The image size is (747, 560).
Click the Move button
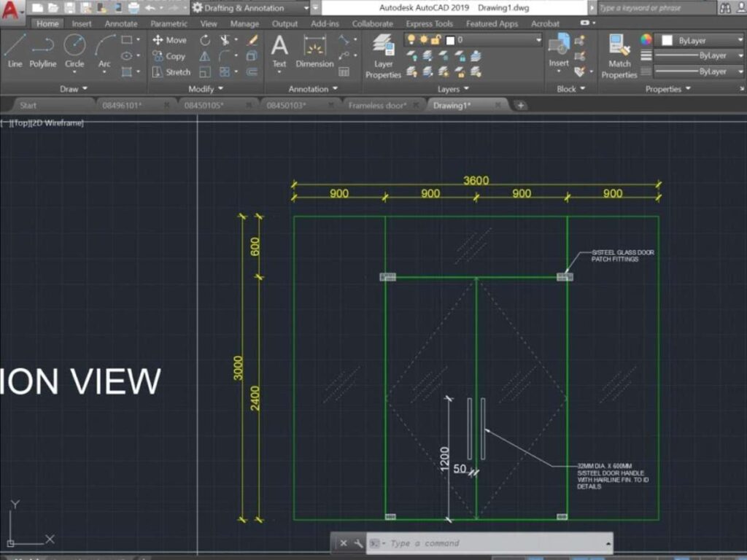click(x=169, y=40)
